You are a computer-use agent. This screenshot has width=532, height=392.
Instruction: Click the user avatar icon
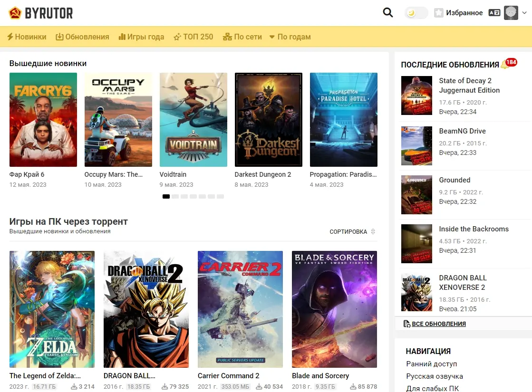[511, 13]
